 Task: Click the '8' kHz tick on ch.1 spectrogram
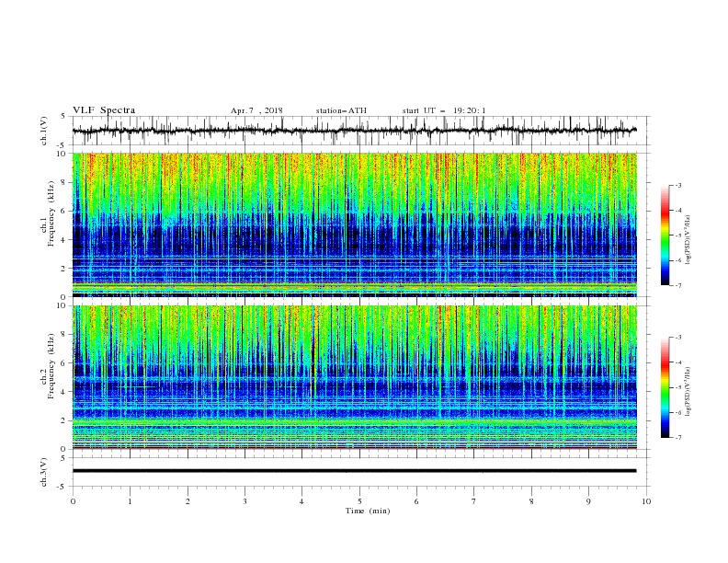tap(64, 182)
